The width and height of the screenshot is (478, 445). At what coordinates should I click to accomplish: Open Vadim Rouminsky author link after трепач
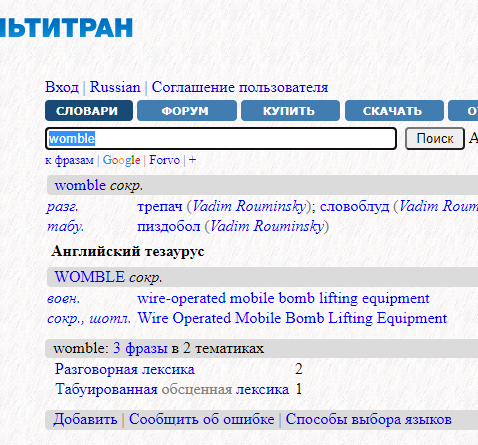pos(249,206)
